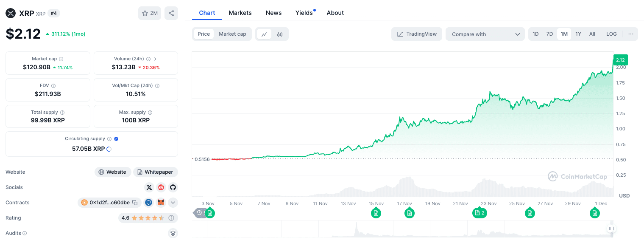
Task: Expand Volume (24h) chevron arrow
Action: [155, 59]
